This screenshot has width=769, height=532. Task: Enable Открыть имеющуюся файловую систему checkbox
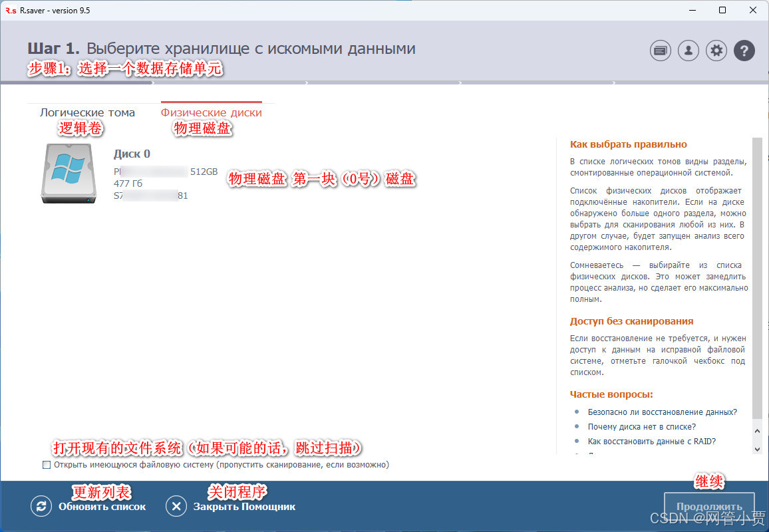coord(47,465)
